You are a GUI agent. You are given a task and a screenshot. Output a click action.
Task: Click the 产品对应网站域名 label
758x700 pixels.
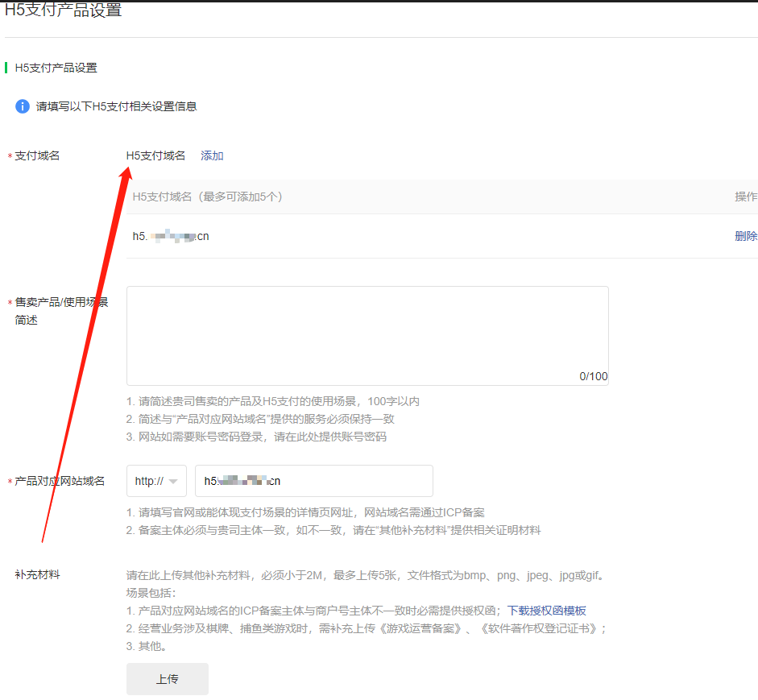[x=60, y=481]
